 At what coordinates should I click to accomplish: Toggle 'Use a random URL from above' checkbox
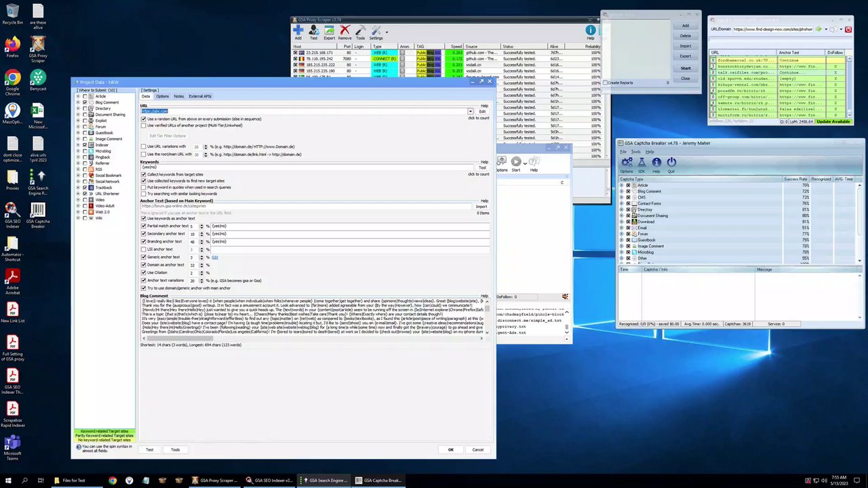point(144,119)
